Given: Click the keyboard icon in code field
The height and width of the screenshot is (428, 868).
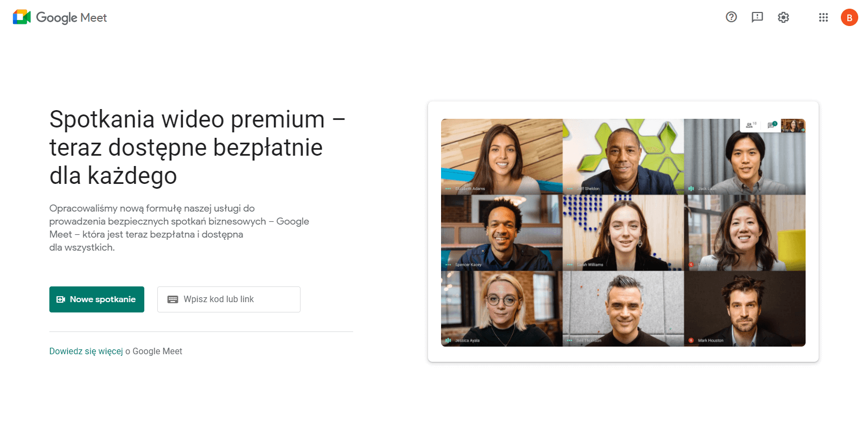Looking at the screenshot, I should tap(173, 299).
